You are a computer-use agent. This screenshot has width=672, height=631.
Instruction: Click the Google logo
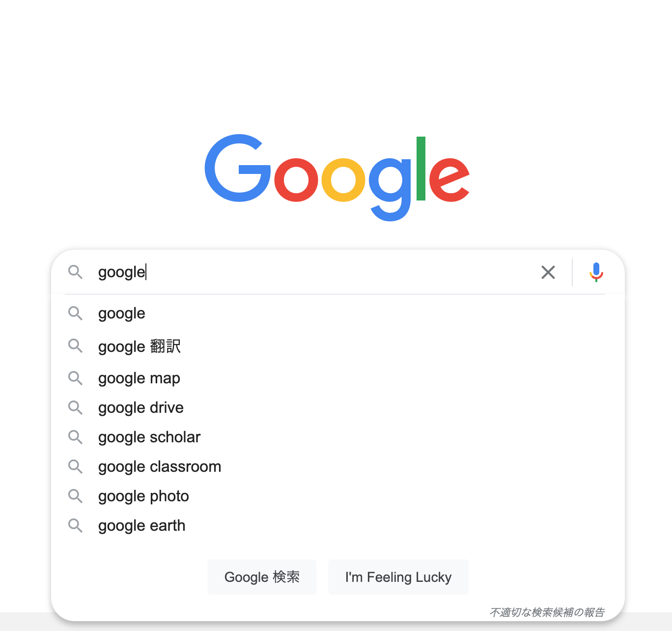337,178
